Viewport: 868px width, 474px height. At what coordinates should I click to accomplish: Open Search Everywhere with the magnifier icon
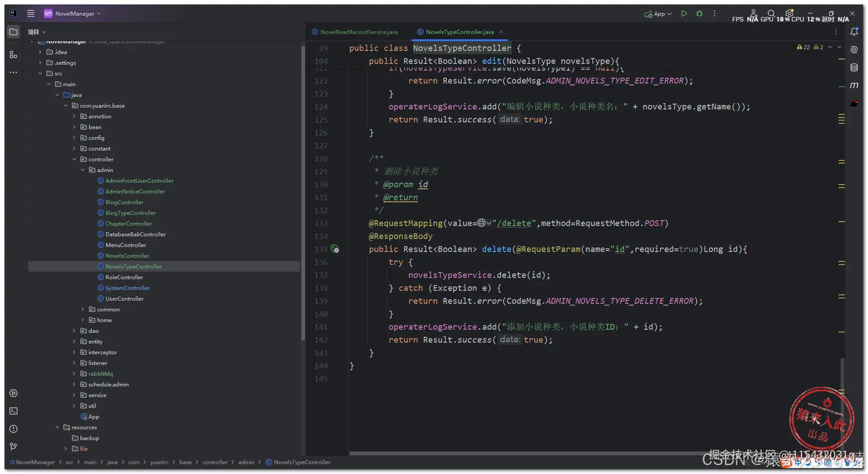771,14
